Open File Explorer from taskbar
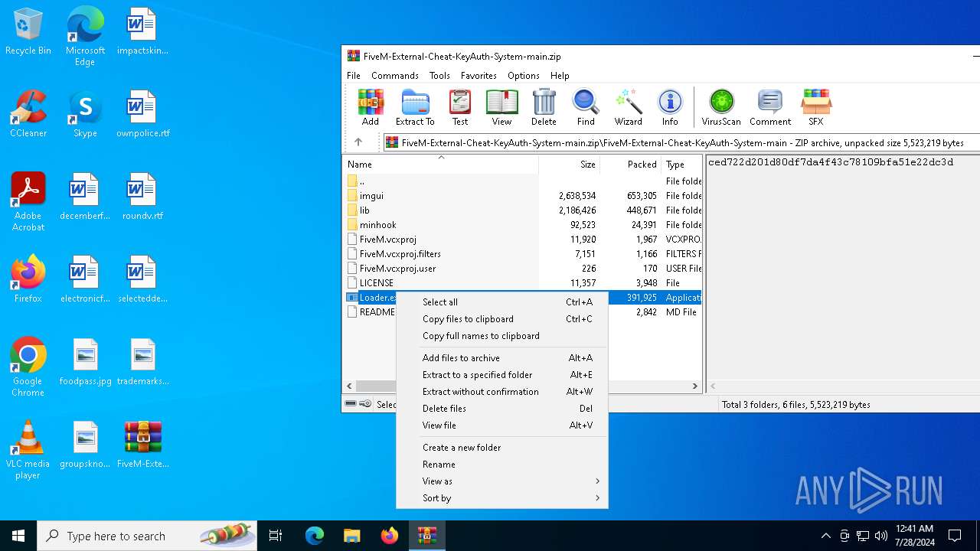Screen dimensions: 980x551 351,536
